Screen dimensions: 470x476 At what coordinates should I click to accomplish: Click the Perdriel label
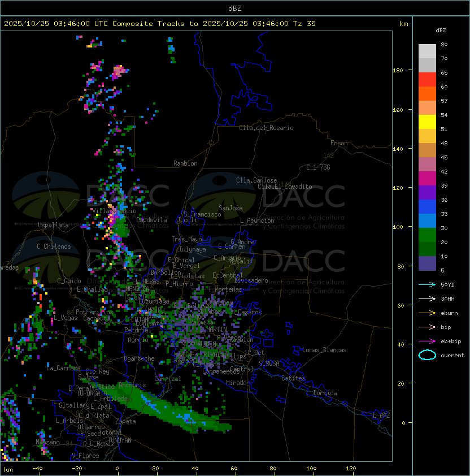[138, 330]
